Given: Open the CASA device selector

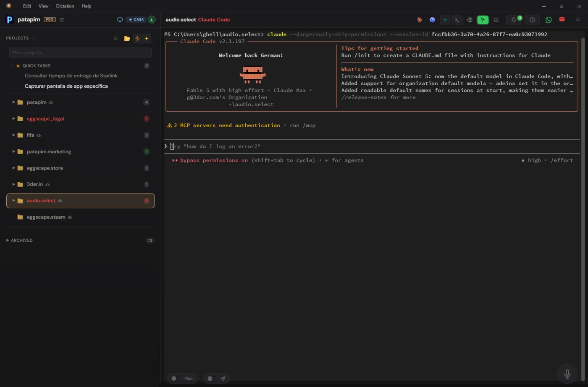Looking at the screenshot, I should click(x=136, y=20).
